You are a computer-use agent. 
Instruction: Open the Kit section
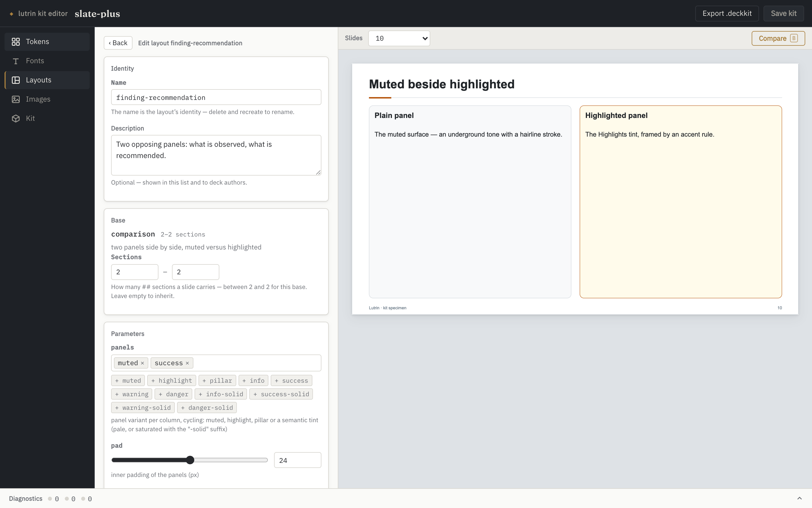point(47,118)
